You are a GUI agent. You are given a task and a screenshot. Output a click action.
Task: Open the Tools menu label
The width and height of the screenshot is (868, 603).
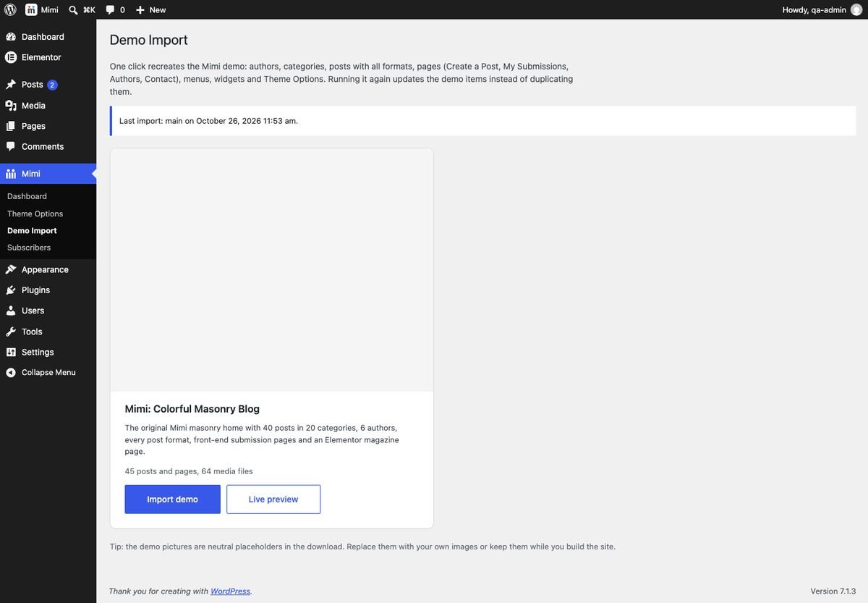[32, 332]
